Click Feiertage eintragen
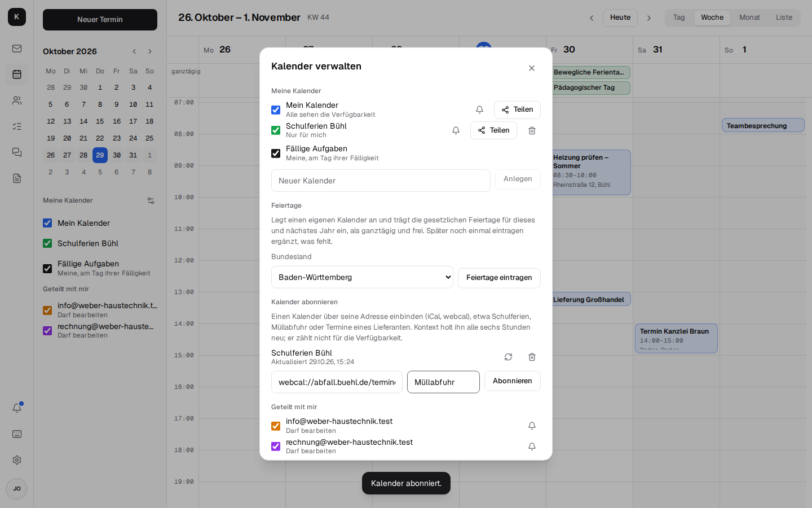Screen dimensions: 812x508 pyautogui.click(x=499, y=278)
